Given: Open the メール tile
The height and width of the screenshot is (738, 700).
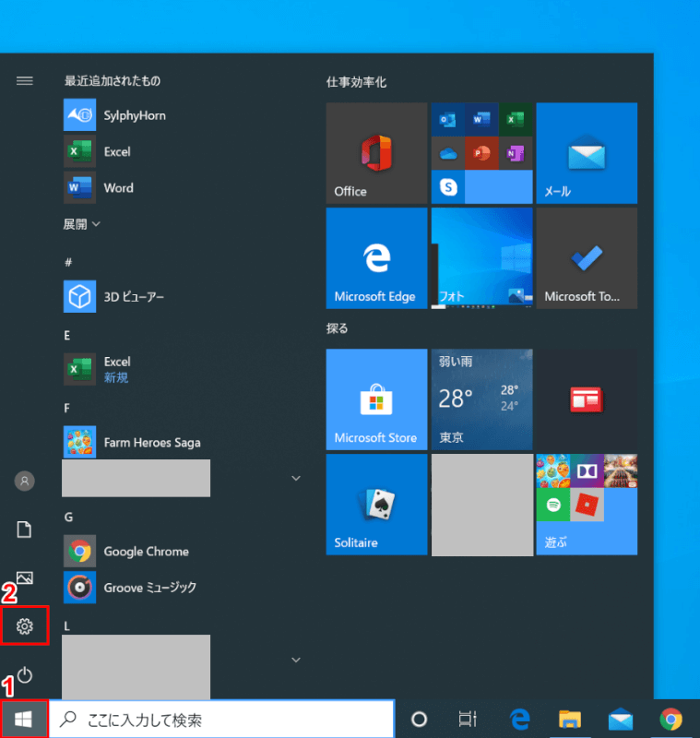Looking at the screenshot, I should point(587,153).
